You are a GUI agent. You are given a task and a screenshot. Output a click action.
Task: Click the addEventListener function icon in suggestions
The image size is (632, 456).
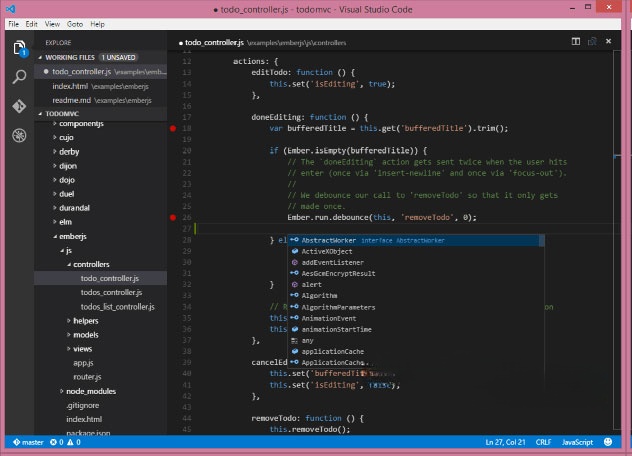pos(295,262)
